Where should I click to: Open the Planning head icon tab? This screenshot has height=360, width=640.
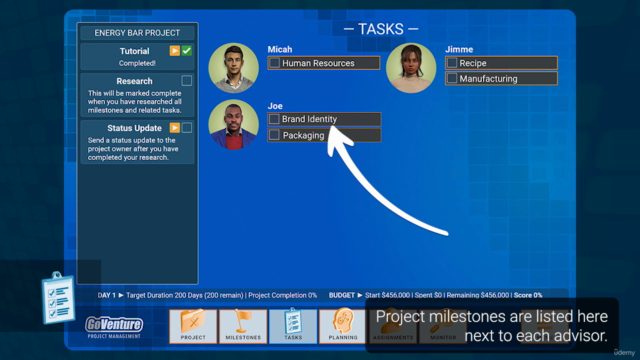click(x=342, y=326)
